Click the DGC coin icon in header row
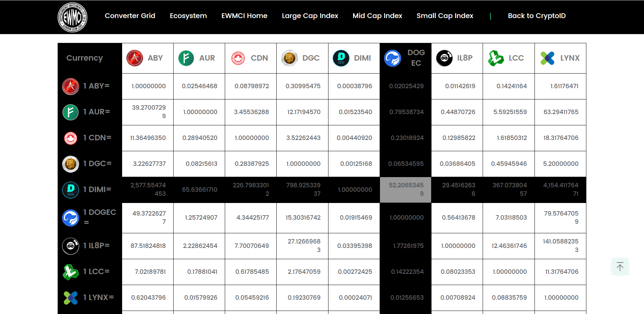Image resolution: width=644 pixels, height=314 pixels. [x=290, y=58]
